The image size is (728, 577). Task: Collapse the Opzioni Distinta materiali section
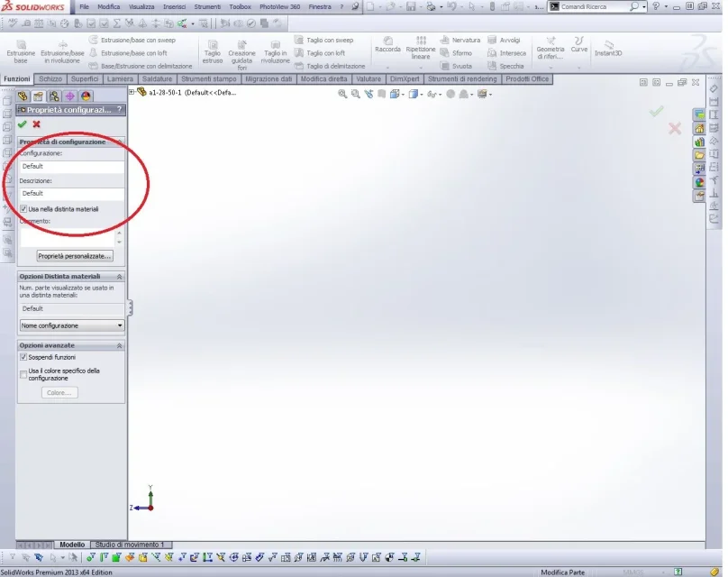click(x=120, y=277)
